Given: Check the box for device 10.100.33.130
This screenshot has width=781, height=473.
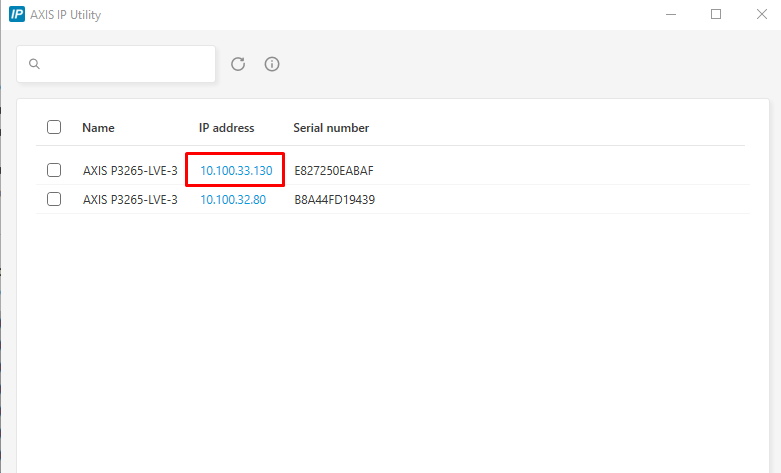Looking at the screenshot, I should (54, 170).
